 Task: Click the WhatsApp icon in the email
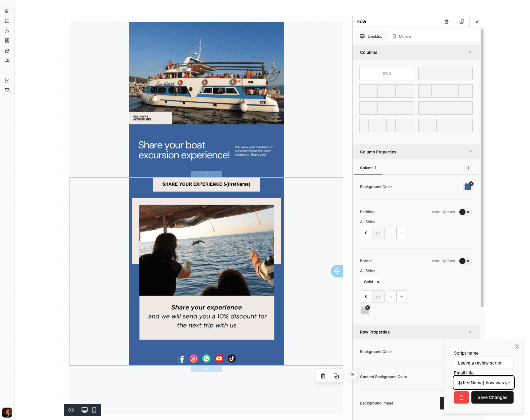point(207,359)
